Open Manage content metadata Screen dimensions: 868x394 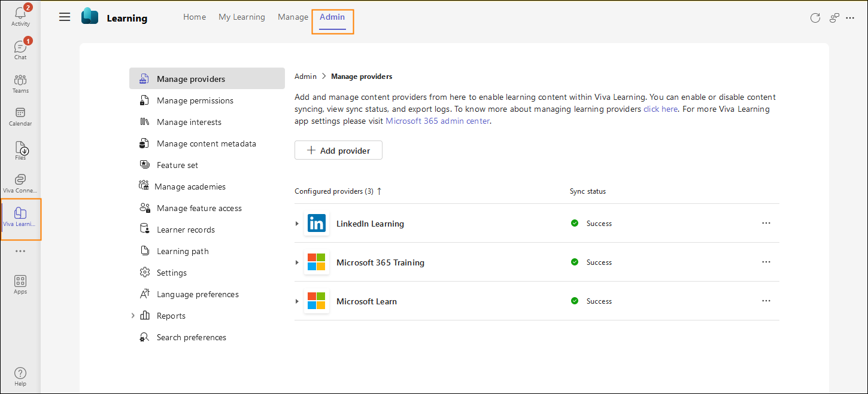207,143
